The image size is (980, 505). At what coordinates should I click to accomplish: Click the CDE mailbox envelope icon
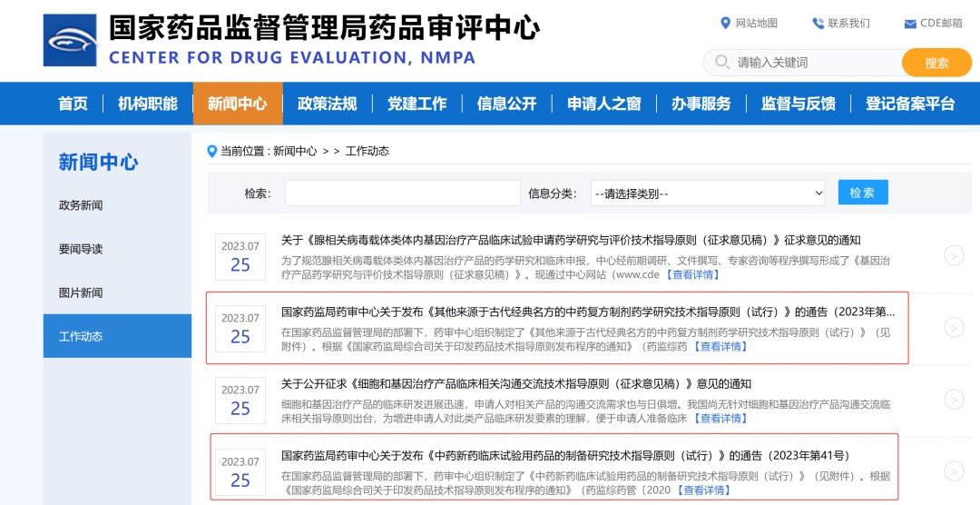click(x=910, y=24)
